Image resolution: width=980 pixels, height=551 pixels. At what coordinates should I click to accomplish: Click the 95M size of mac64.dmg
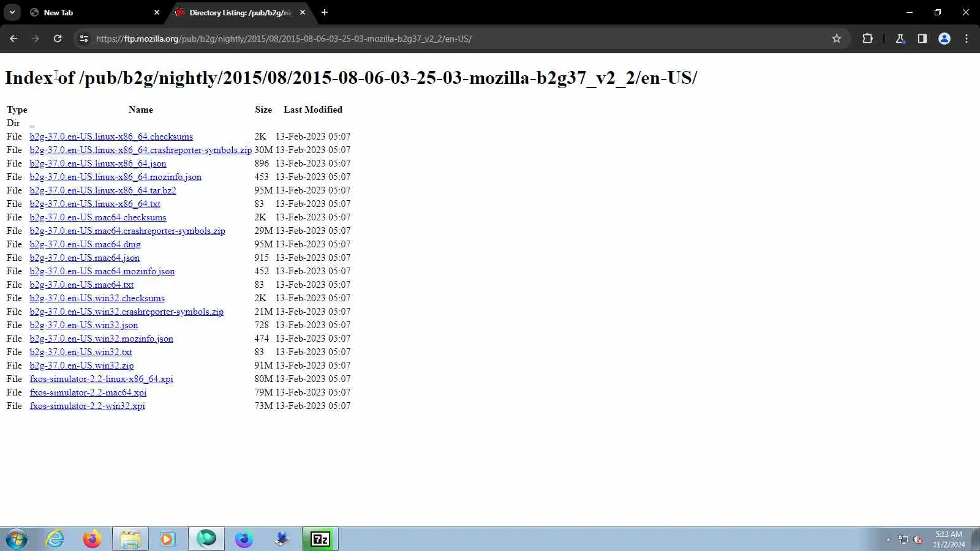pos(263,244)
